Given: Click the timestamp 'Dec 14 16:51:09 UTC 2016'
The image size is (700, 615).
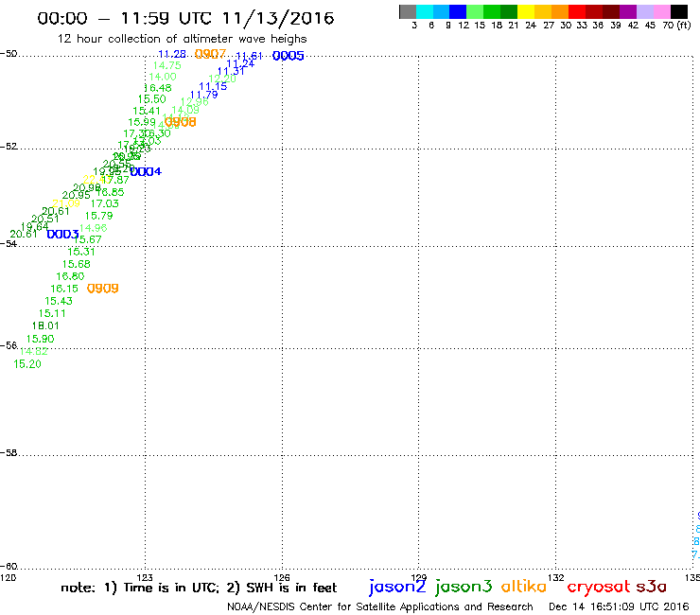Looking at the screenshot, I should pos(619,607).
